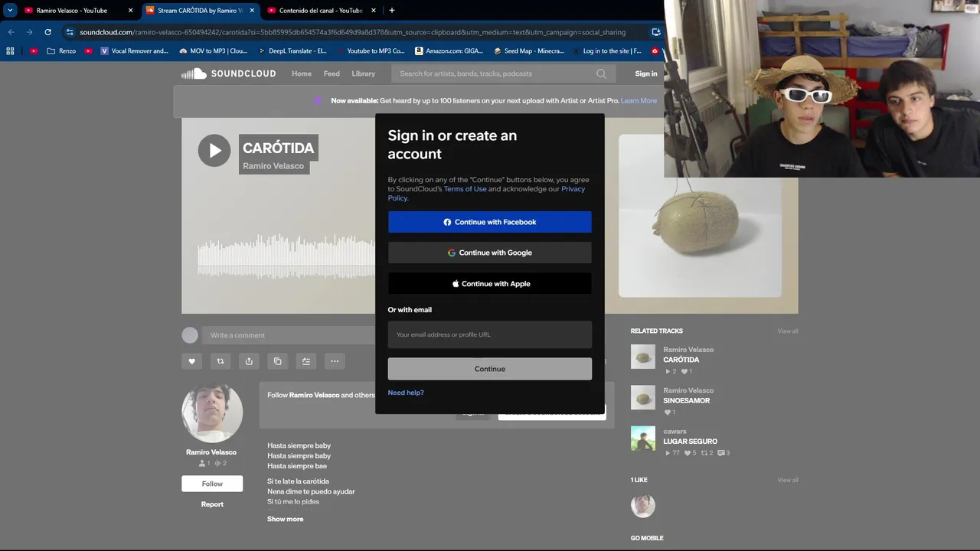Click the site information icon

pyautogui.click(x=70, y=32)
